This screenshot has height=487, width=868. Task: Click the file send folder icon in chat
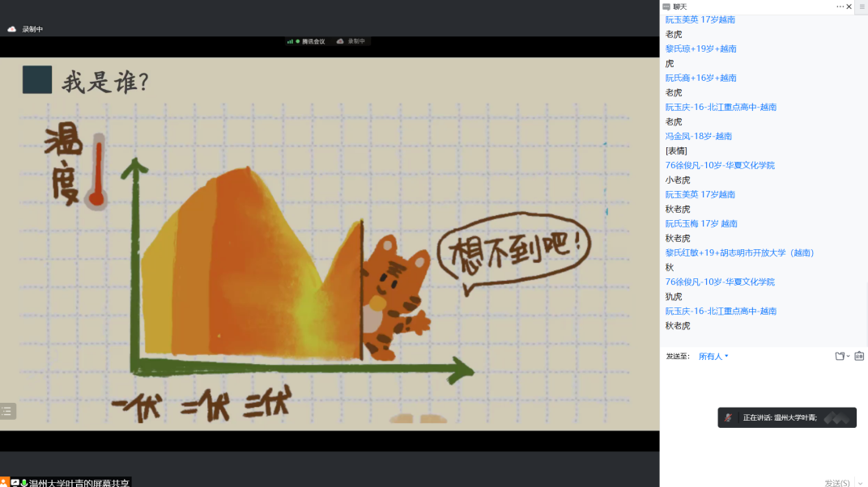tap(840, 356)
